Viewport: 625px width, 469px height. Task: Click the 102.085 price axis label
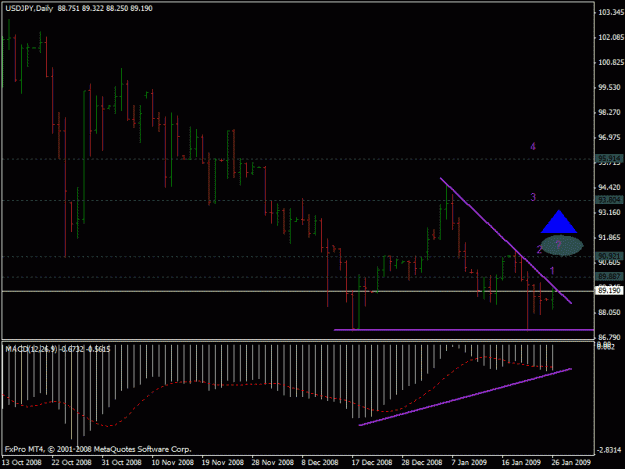[x=611, y=37]
